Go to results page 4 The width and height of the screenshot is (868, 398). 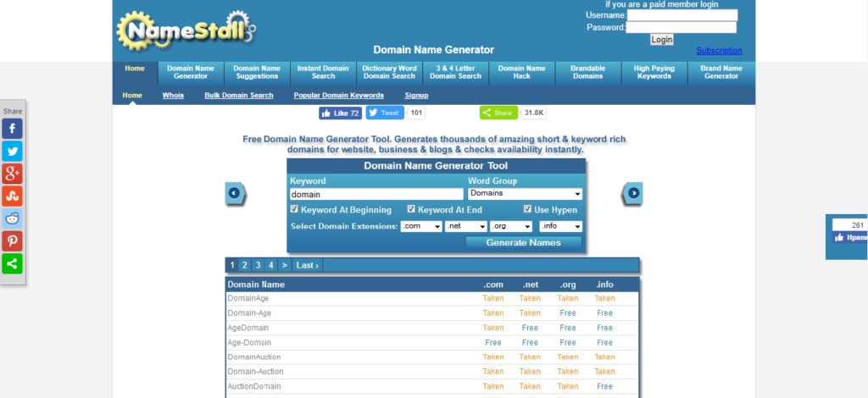click(270, 265)
